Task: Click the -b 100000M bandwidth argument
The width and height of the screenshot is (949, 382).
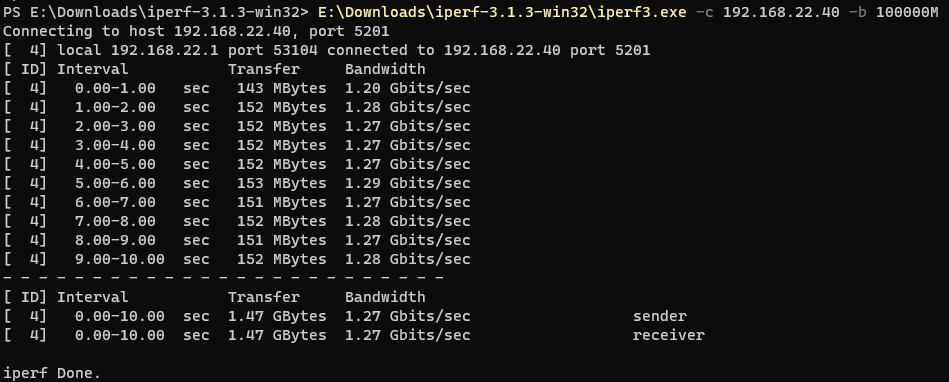Action: coord(898,12)
